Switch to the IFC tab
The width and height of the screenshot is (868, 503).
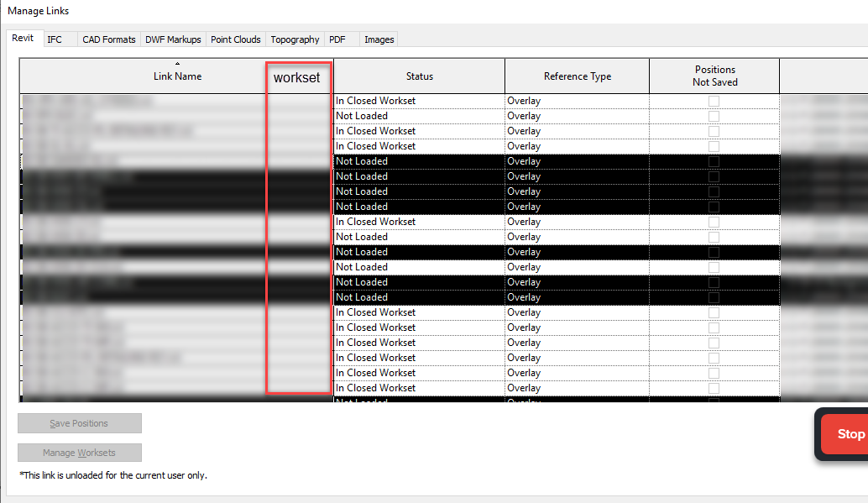tap(54, 39)
